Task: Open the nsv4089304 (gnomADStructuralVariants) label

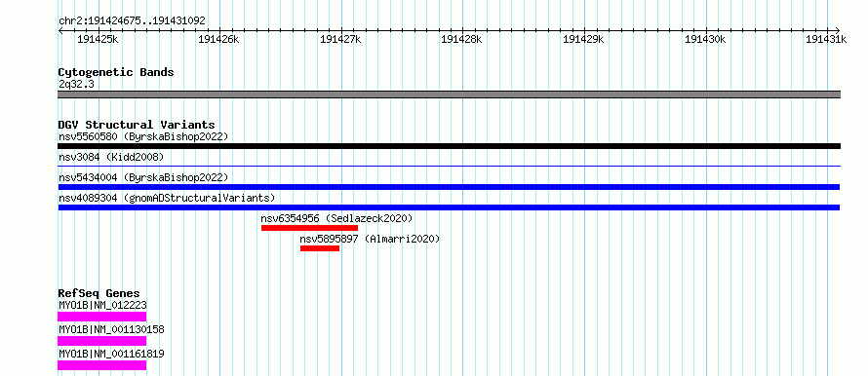Action: click(167, 198)
